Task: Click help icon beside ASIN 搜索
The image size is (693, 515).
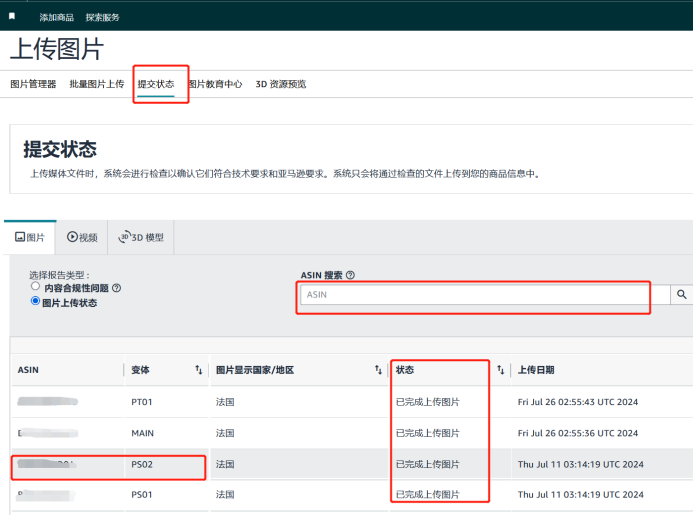Action: (350, 275)
